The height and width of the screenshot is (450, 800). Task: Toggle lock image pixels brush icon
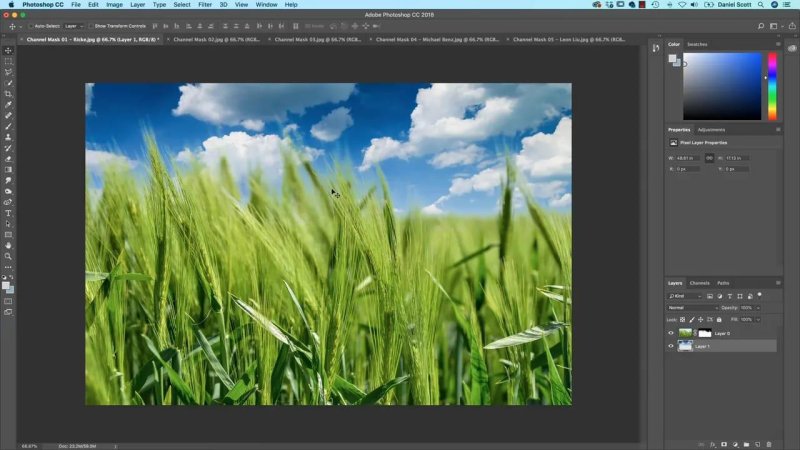click(692, 319)
